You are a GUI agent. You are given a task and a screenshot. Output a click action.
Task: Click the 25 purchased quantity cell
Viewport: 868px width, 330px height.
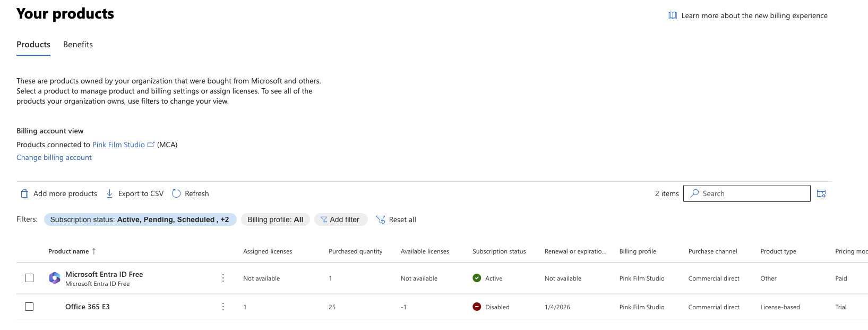click(x=332, y=307)
